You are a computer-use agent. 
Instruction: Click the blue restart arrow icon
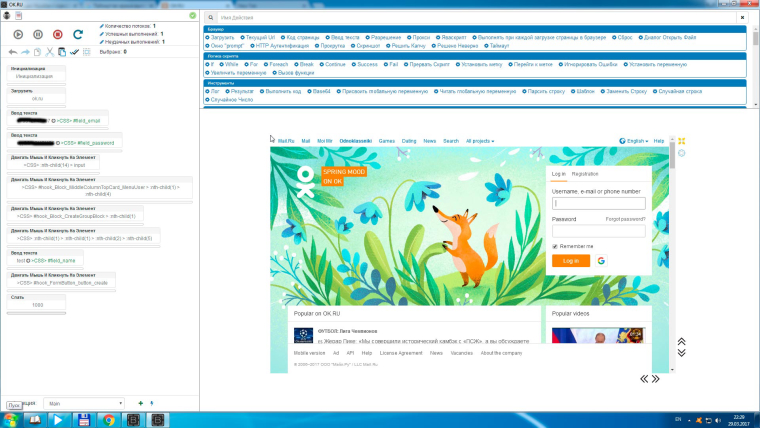point(78,34)
